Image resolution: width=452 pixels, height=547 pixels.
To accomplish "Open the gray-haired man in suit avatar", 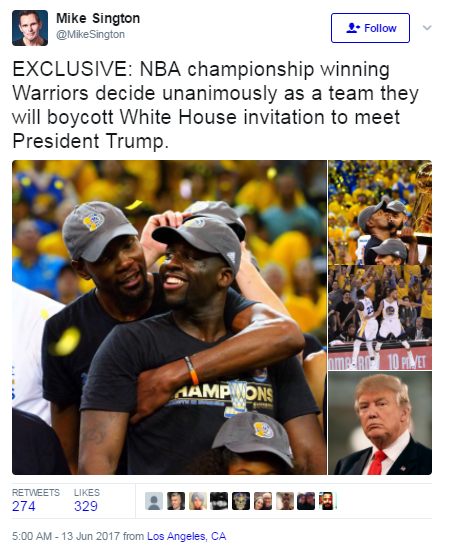I will pos(176,501).
